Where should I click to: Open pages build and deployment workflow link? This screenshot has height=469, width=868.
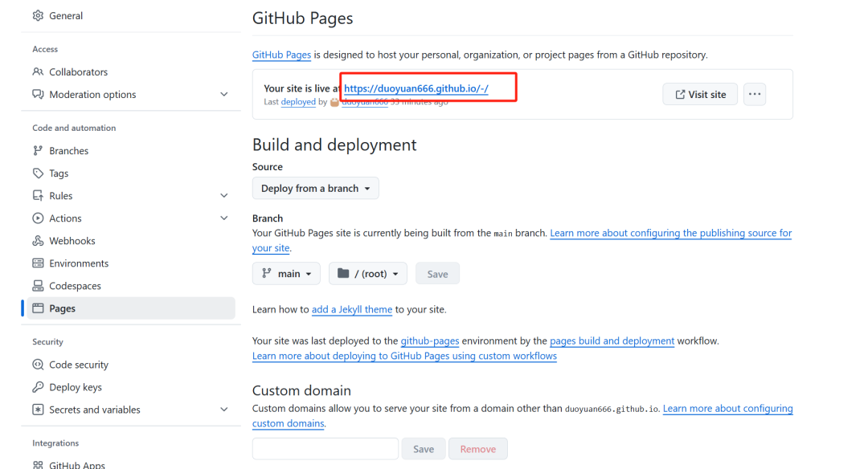pyautogui.click(x=612, y=341)
